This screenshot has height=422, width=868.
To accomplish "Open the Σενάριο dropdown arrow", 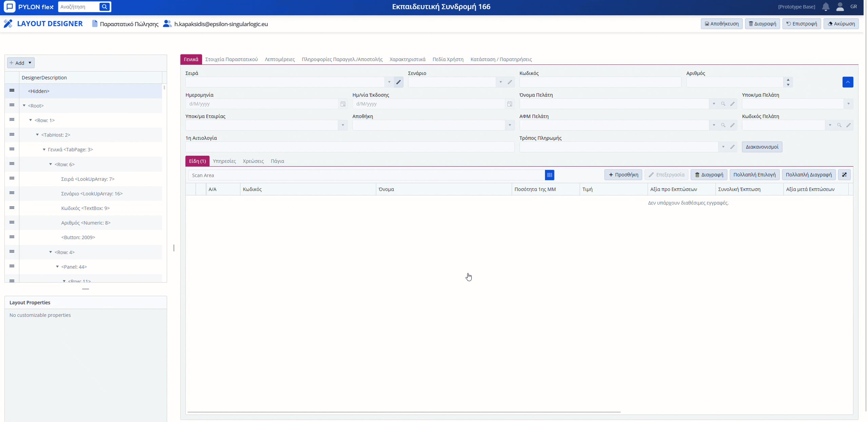I will pos(500,82).
